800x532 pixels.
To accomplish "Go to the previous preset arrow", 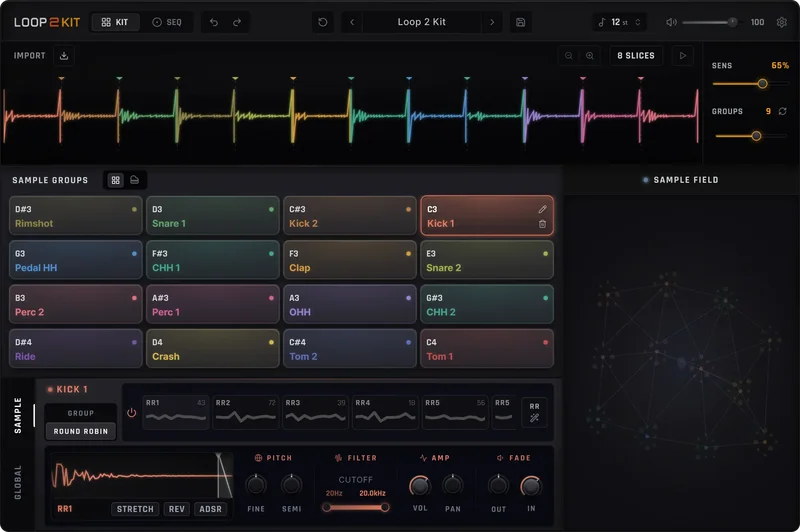I will pyautogui.click(x=352, y=22).
